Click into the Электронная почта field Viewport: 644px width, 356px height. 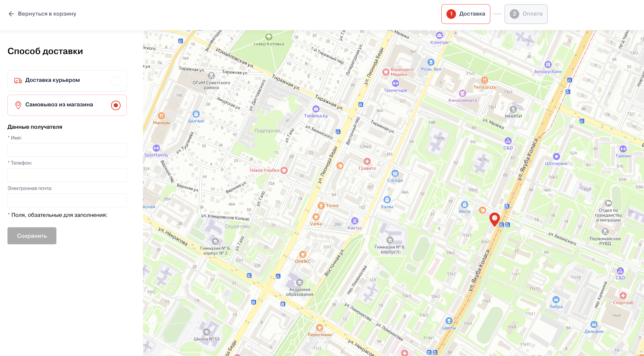(x=67, y=200)
